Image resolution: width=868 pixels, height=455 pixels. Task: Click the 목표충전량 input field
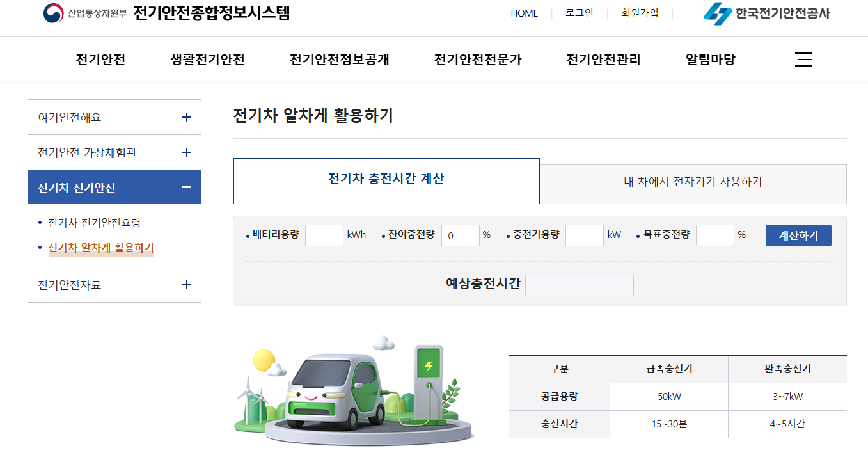click(714, 235)
